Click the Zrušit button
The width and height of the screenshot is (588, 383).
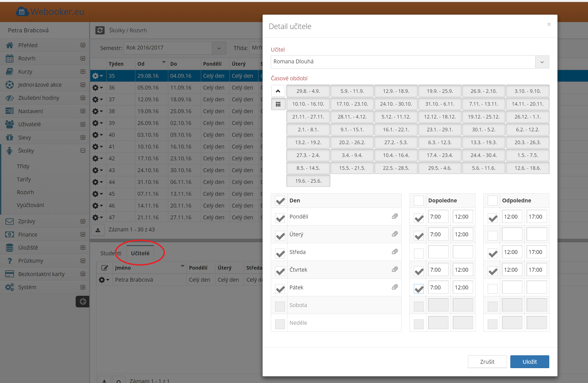pyautogui.click(x=487, y=362)
